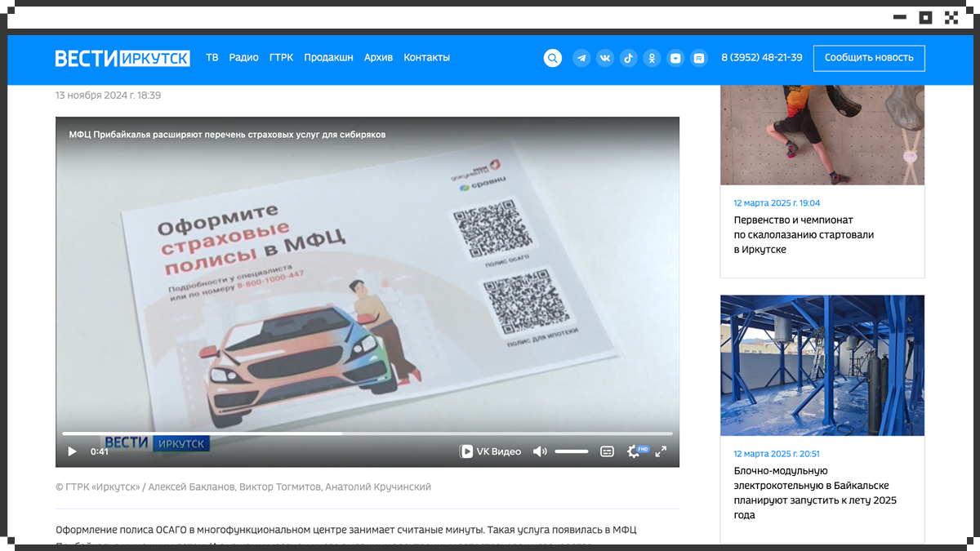The image size is (980, 551).
Task: Open the Telegram channel icon
Action: coord(581,58)
